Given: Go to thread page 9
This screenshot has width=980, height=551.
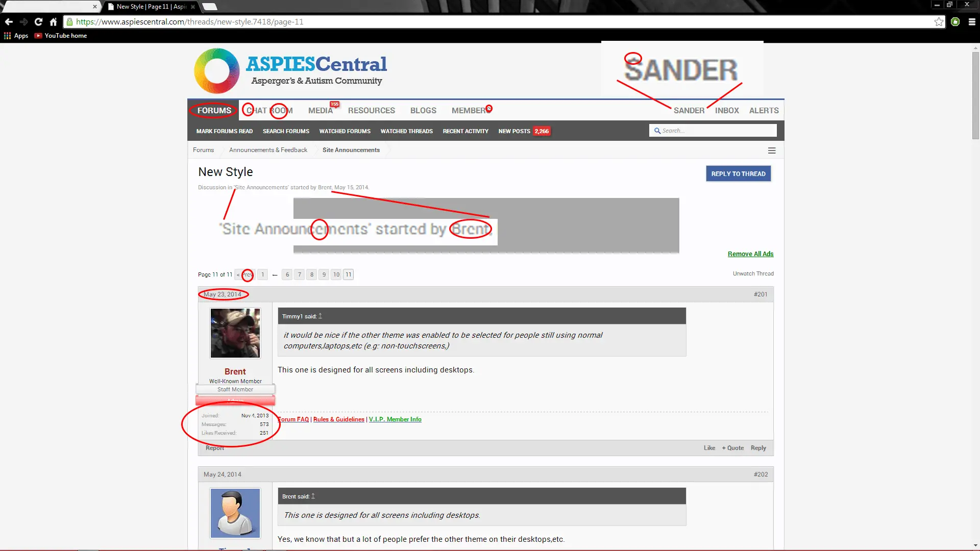Looking at the screenshot, I should point(324,274).
